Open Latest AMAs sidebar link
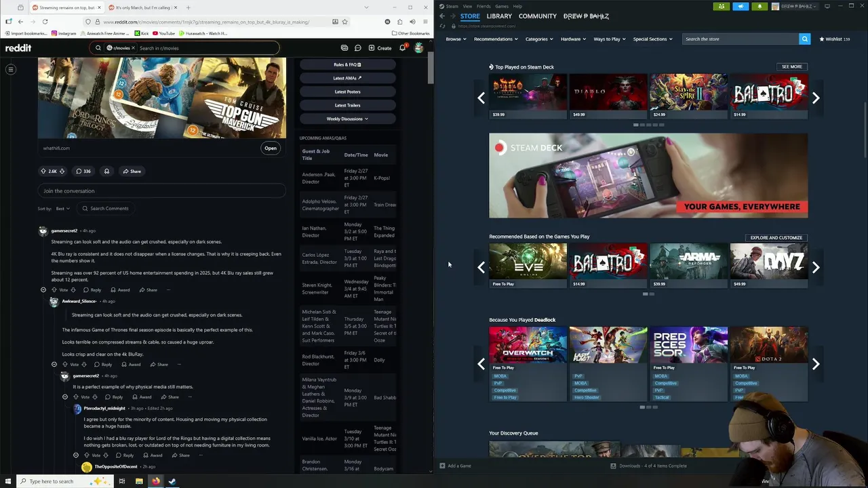 pos(347,78)
